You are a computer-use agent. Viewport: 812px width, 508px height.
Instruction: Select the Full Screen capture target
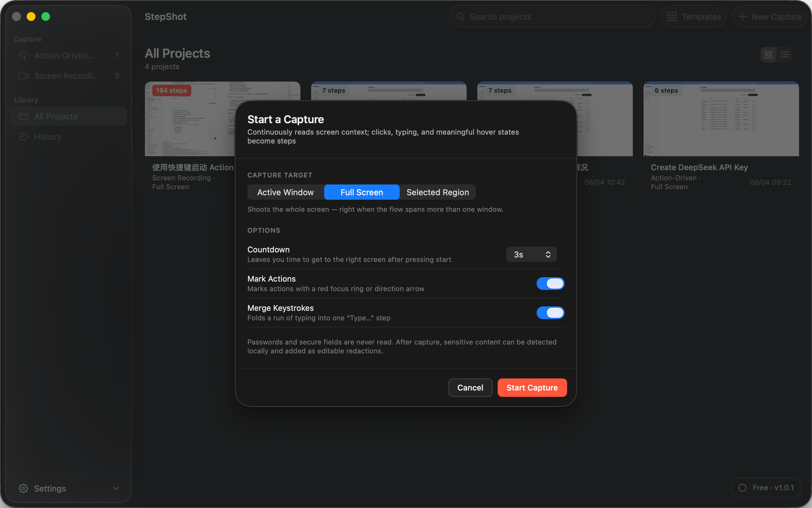pos(362,192)
